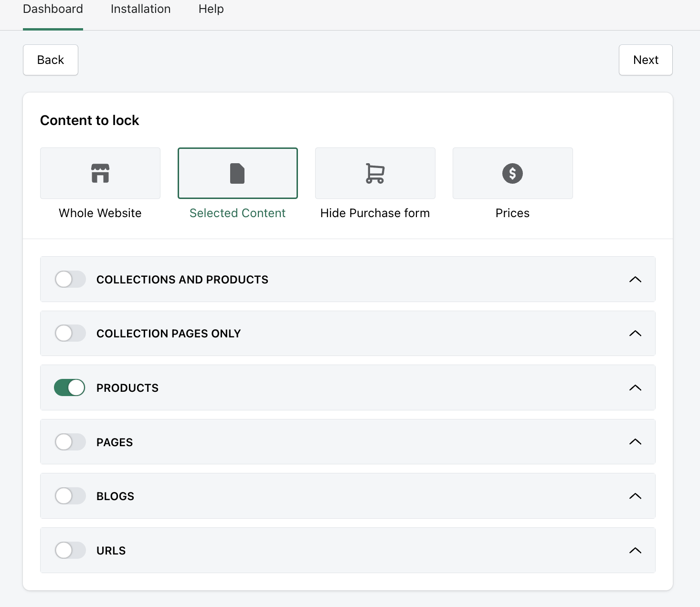
Task: Open the Help tab
Action: tap(211, 9)
